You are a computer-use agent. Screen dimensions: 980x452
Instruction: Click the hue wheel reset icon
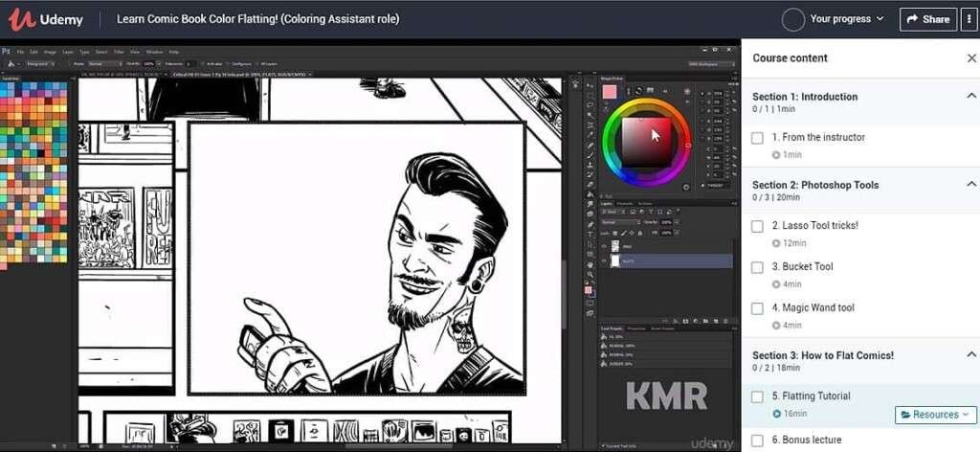click(x=687, y=187)
